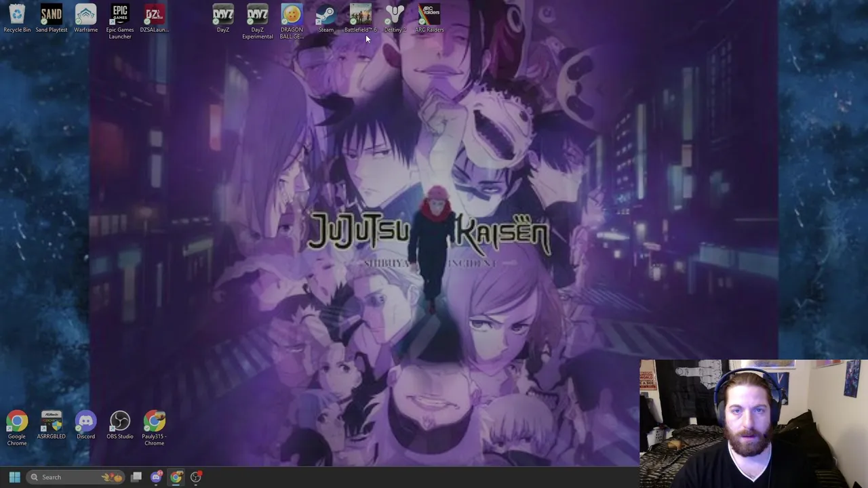Open Discord from the taskbar
Viewport: 868px width, 488px height.
(x=156, y=477)
